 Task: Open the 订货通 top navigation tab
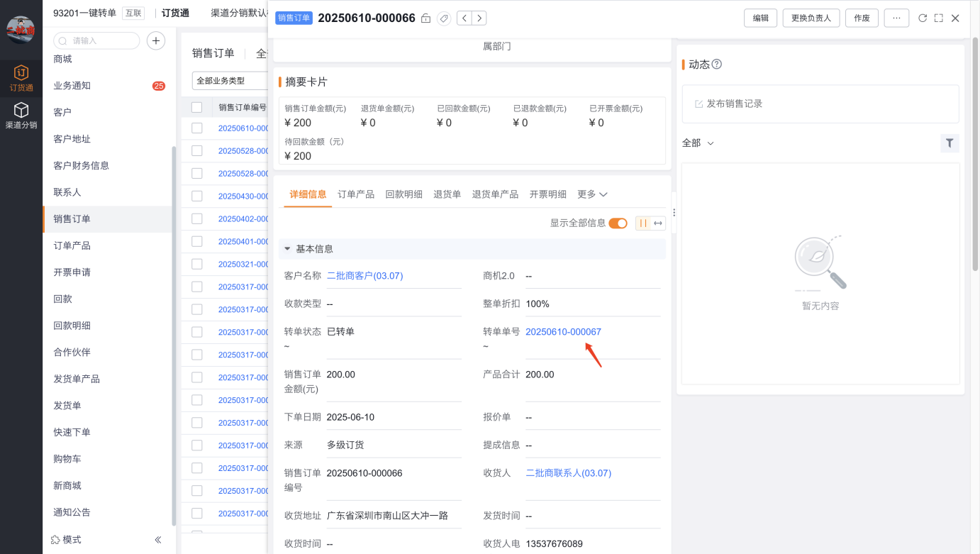[x=175, y=13]
